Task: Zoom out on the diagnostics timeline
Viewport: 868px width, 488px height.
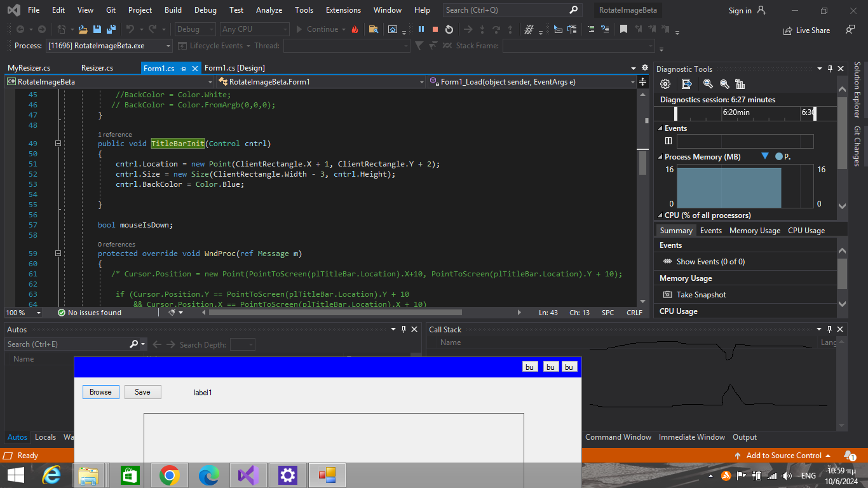Action: tap(724, 84)
